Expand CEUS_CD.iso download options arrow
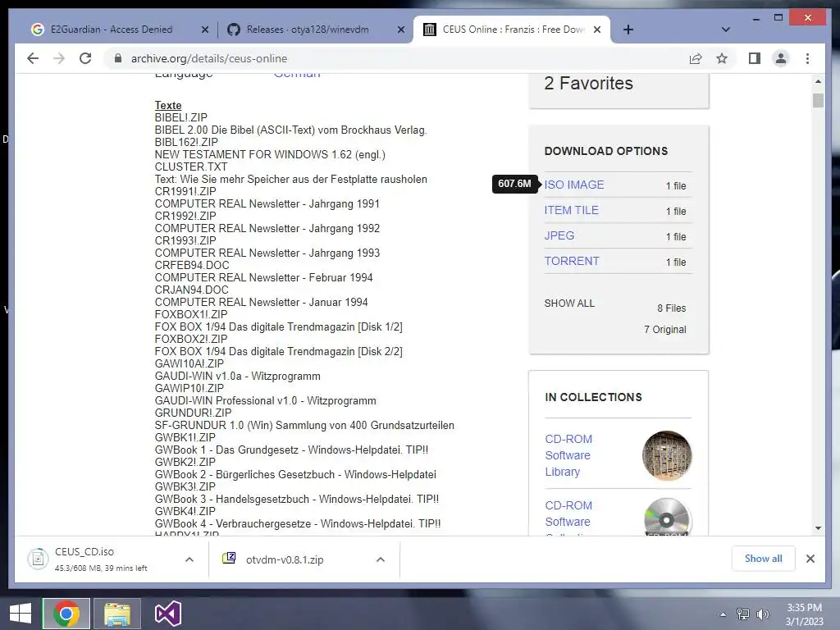The width and height of the screenshot is (840, 630). 189,559
